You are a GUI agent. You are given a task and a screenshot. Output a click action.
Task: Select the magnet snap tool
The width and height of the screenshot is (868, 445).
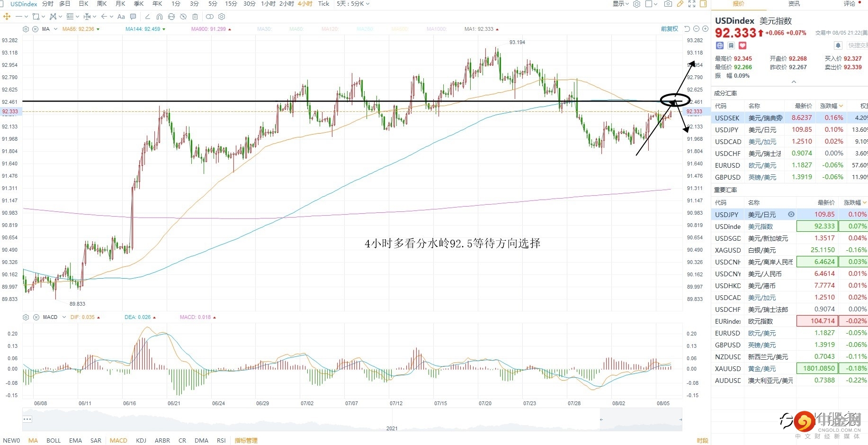coord(160,17)
